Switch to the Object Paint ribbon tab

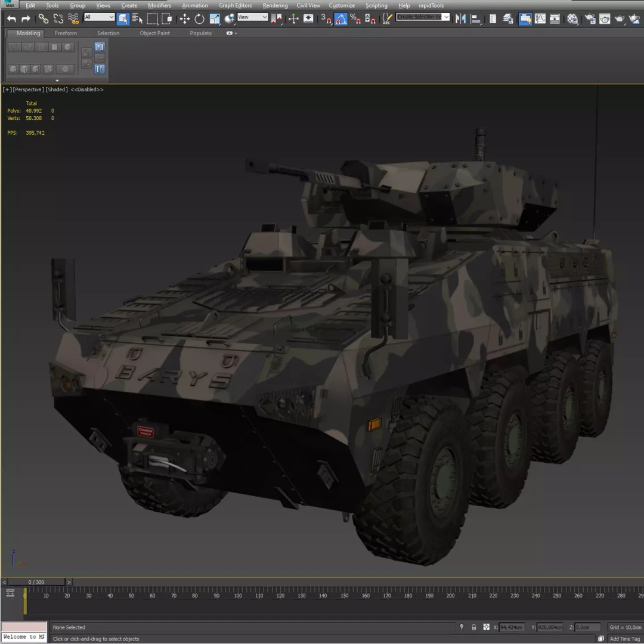click(x=154, y=33)
